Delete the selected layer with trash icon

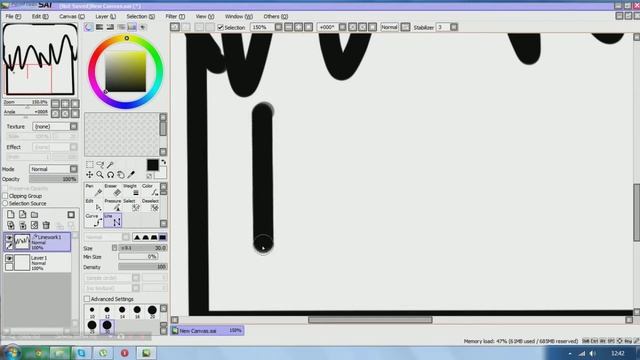[x=46, y=225]
